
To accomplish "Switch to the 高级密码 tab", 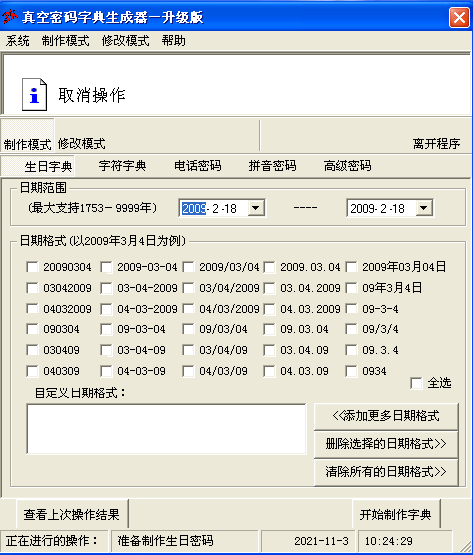I will pyautogui.click(x=347, y=165).
